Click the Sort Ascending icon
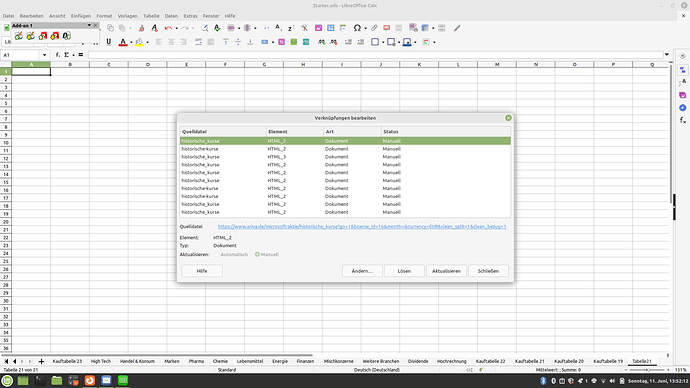 tap(279, 28)
